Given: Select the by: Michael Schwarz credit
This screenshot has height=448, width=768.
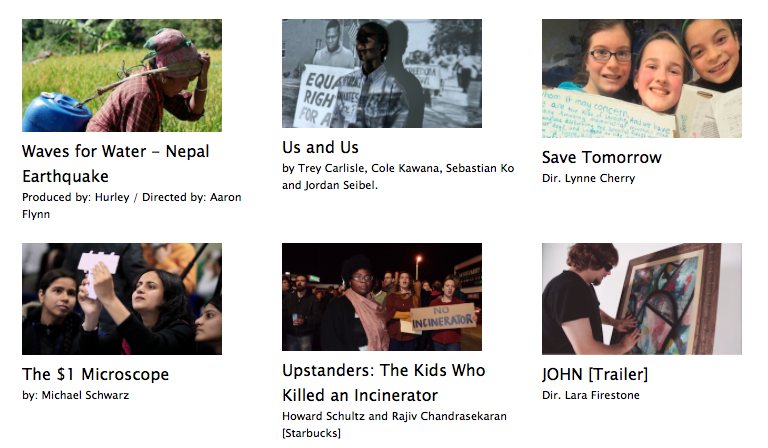Looking at the screenshot, I should click(75, 395).
